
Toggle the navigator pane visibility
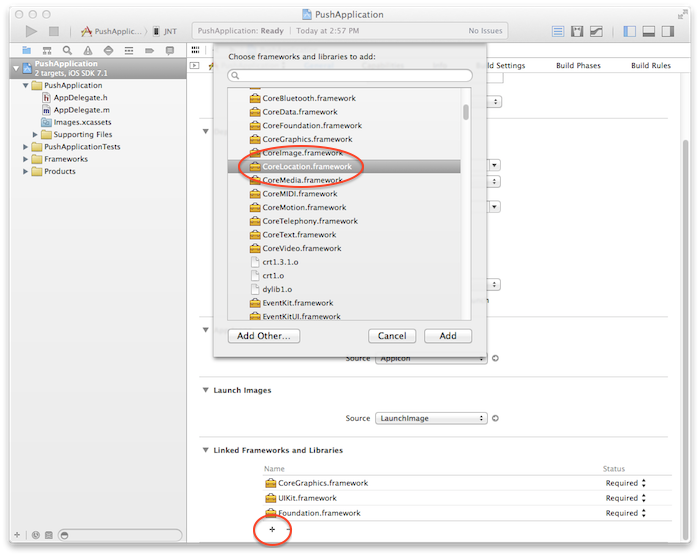click(629, 31)
